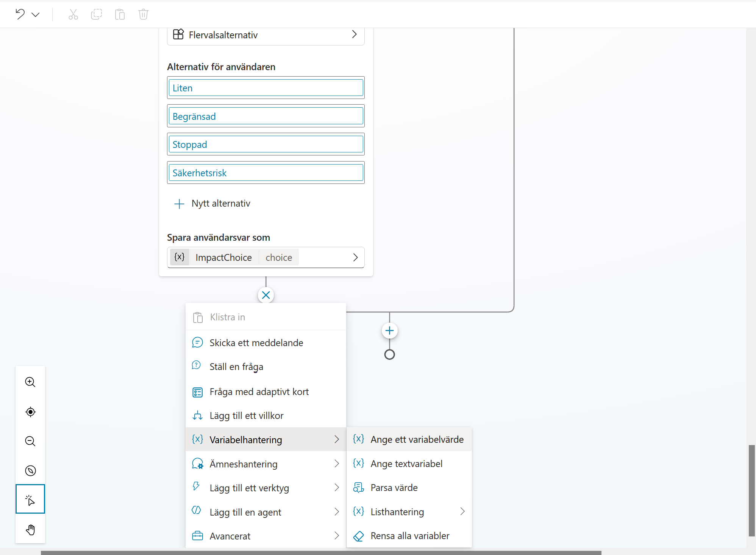Expand Avancerat submenu
Viewport: 756px width, 555px height.
(x=266, y=536)
